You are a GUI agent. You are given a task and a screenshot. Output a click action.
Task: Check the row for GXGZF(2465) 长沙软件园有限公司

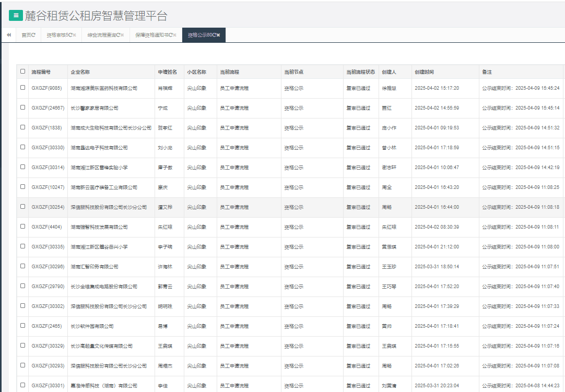(22, 326)
